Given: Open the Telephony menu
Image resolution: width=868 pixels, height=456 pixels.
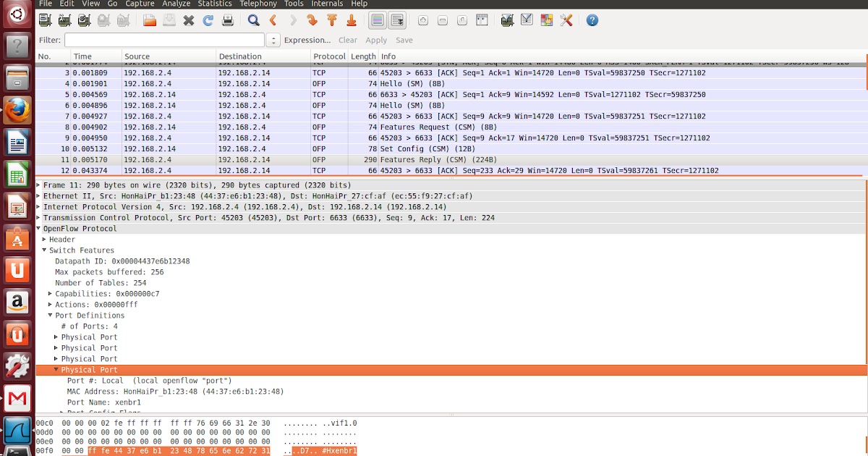Looking at the screenshot, I should click(258, 4).
